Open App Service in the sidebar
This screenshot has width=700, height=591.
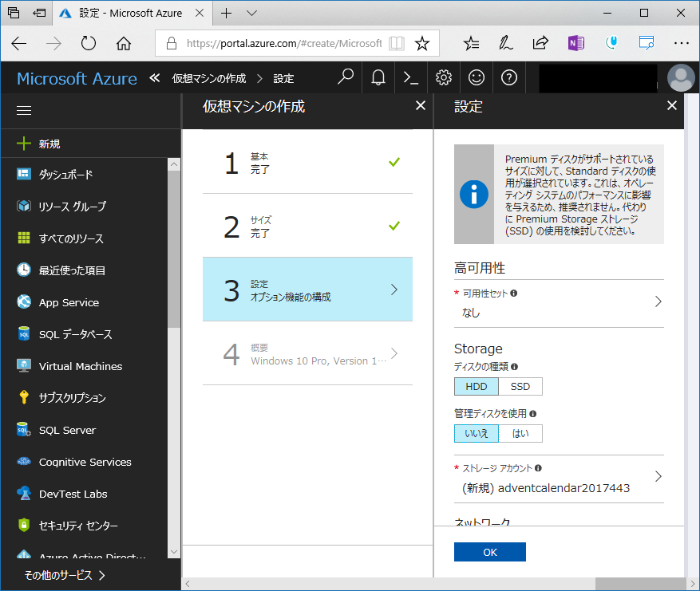85,302
